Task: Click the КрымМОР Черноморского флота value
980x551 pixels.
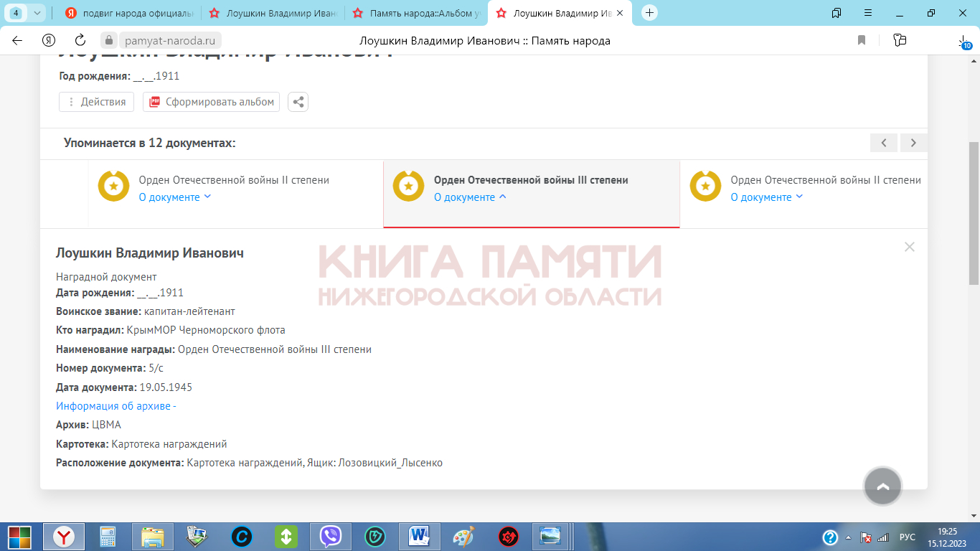Action: (206, 331)
